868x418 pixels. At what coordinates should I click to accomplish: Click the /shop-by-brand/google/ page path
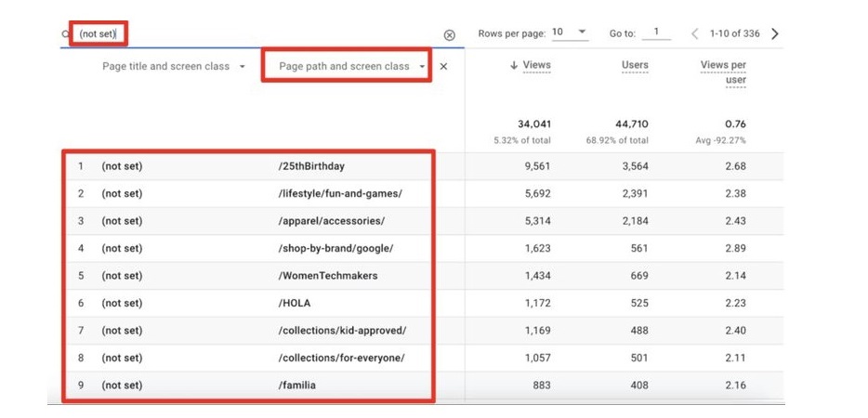point(336,249)
